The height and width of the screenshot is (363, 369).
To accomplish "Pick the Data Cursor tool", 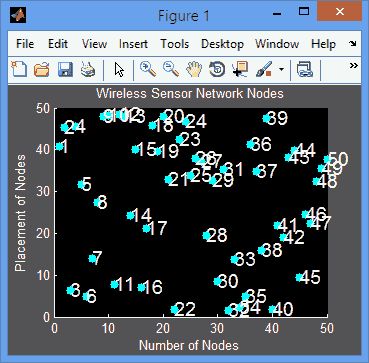I will tap(241, 69).
